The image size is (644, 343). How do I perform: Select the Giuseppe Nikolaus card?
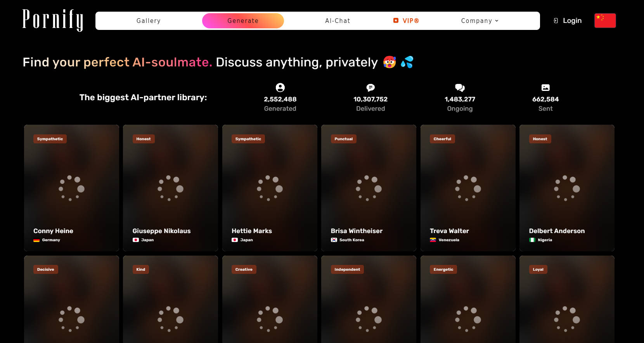170,188
